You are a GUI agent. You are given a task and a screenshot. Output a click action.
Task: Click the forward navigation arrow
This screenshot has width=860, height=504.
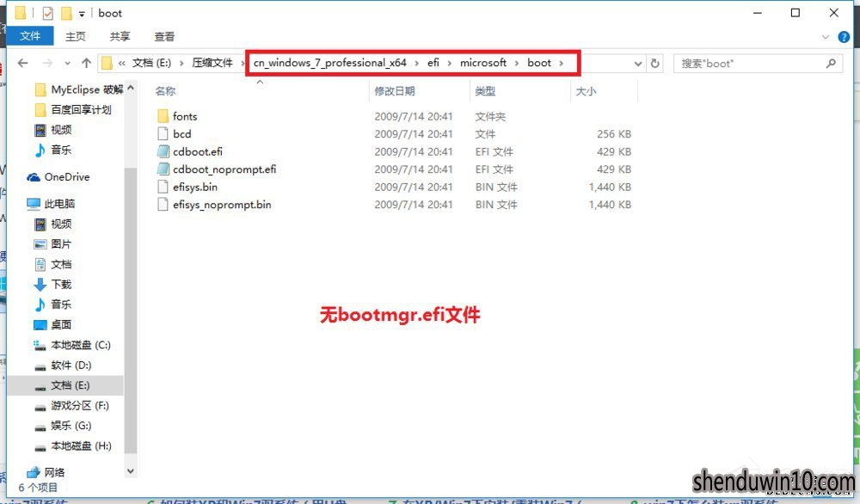tap(47, 63)
